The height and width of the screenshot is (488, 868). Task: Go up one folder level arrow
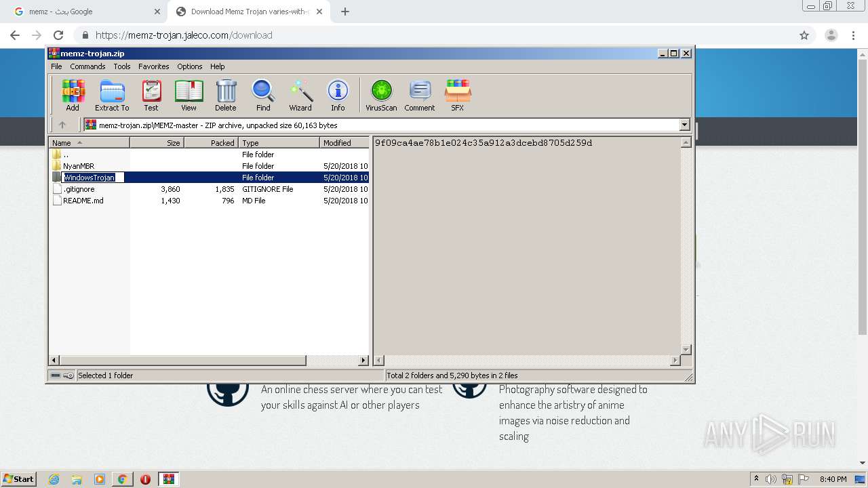point(62,125)
